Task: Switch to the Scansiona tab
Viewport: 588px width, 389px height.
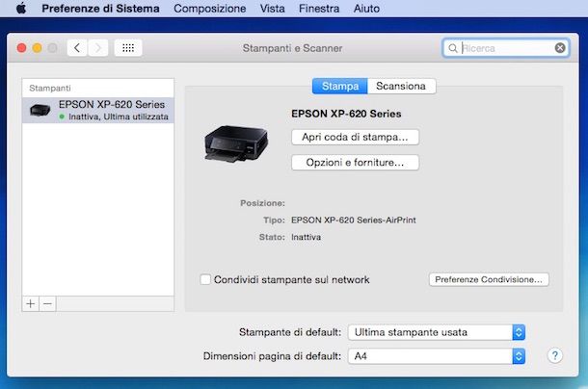Action: pyautogui.click(x=402, y=87)
